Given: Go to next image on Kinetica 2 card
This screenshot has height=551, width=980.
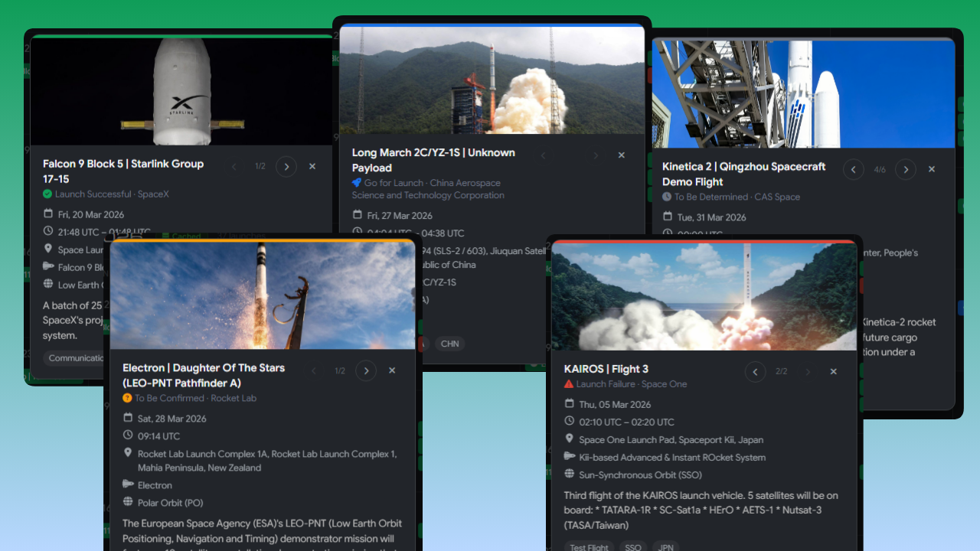Looking at the screenshot, I should click(x=906, y=169).
